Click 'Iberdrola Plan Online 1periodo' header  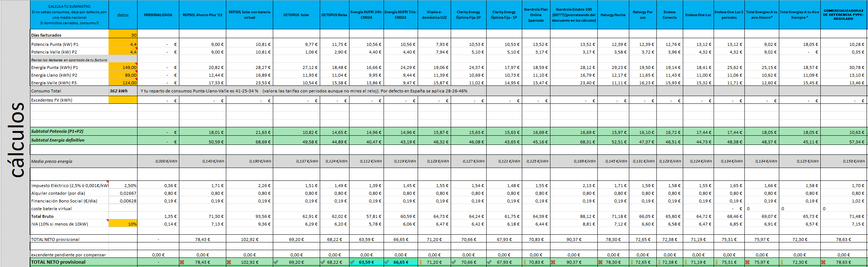point(536,15)
